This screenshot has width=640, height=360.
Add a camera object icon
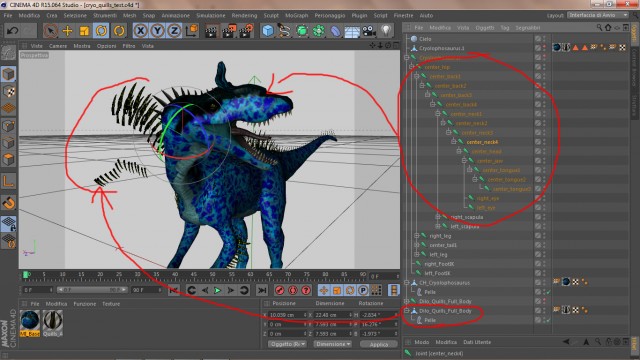369,31
